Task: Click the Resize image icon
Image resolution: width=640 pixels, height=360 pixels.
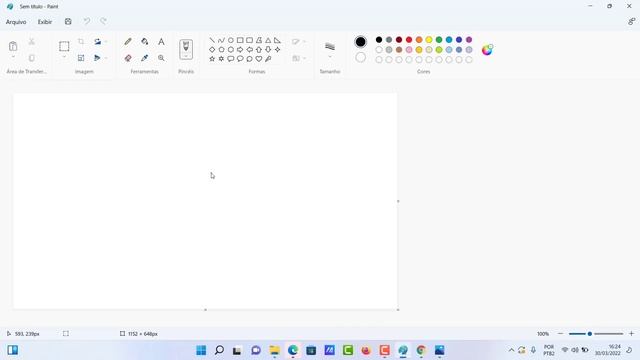Action: (81, 58)
